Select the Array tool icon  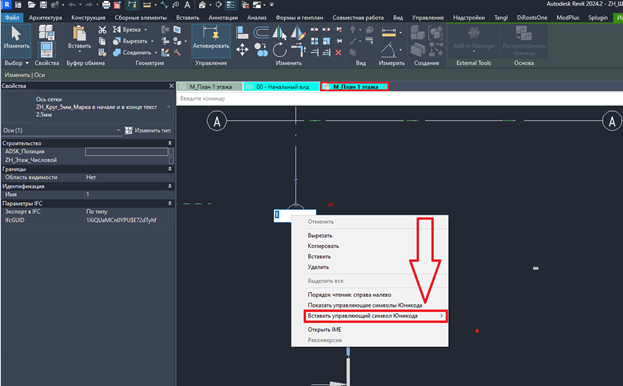(314, 41)
